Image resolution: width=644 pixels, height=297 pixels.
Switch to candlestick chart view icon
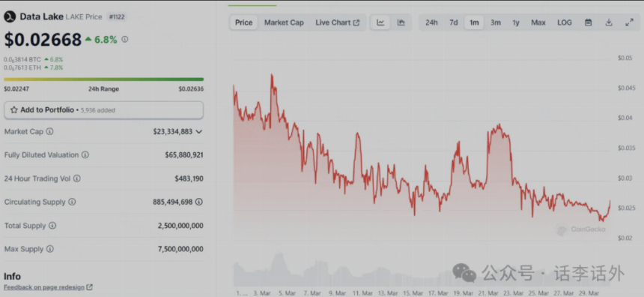(x=401, y=22)
